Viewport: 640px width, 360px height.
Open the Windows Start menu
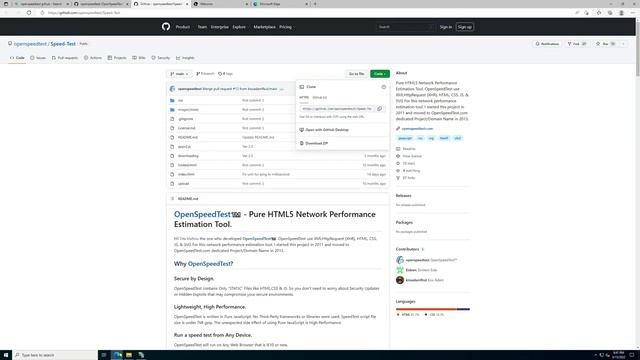pyautogui.click(x=6, y=355)
